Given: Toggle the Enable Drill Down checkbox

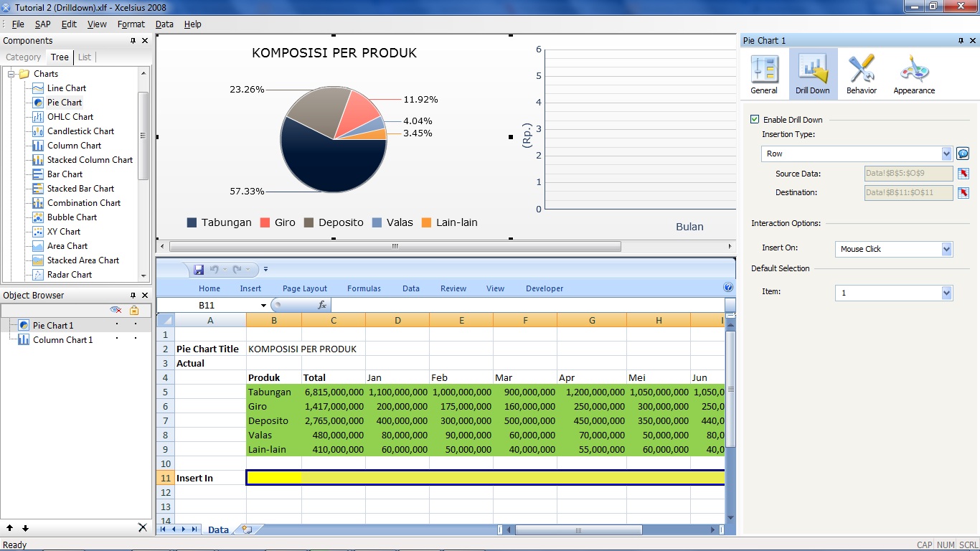Looking at the screenshot, I should tap(755, 120).
